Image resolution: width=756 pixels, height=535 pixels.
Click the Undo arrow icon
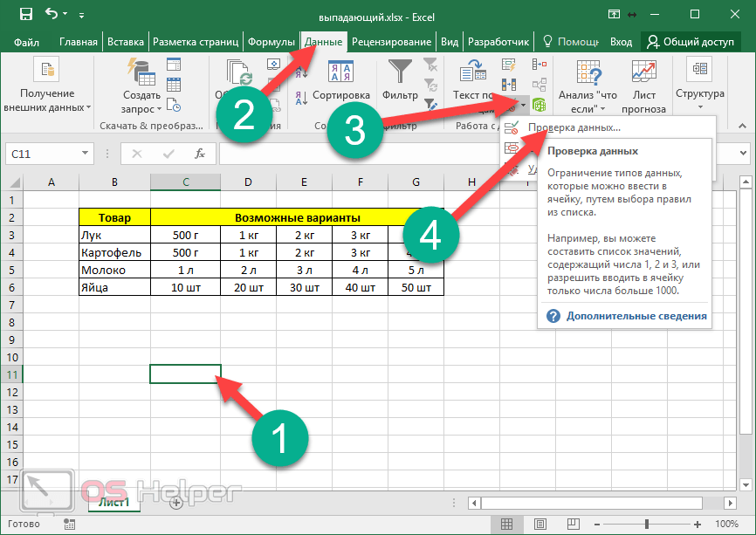[52, 14]
